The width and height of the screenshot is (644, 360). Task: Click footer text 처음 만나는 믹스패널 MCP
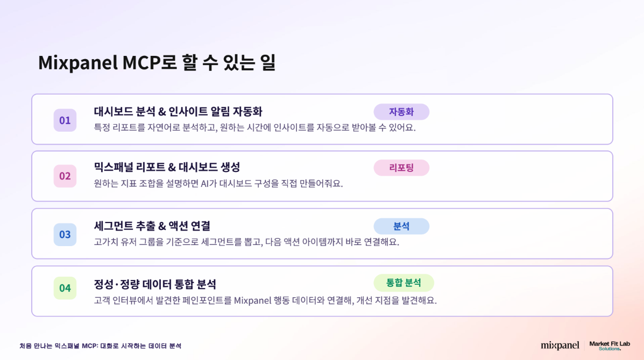pos(100,346)
